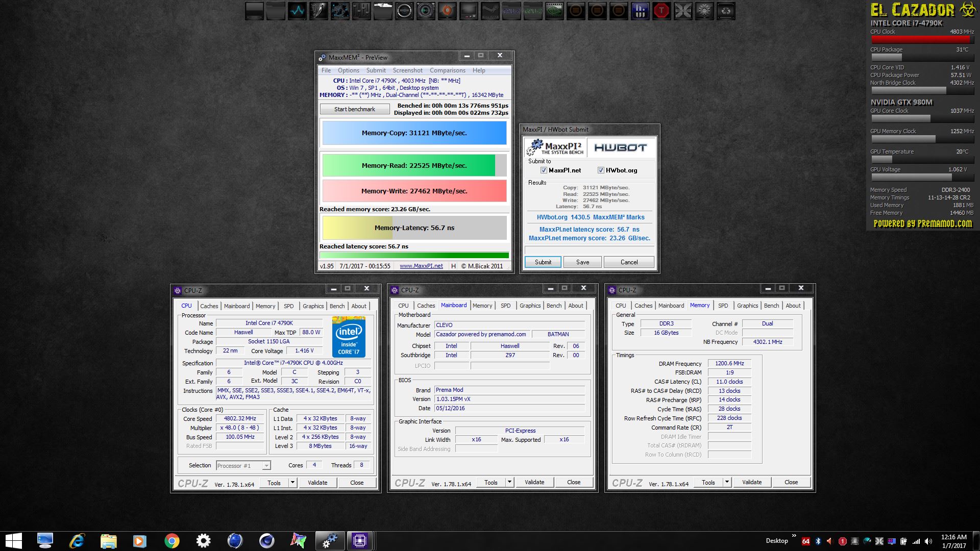Select Bench tab in first CPU-Z window

click(x=337, y=306)
